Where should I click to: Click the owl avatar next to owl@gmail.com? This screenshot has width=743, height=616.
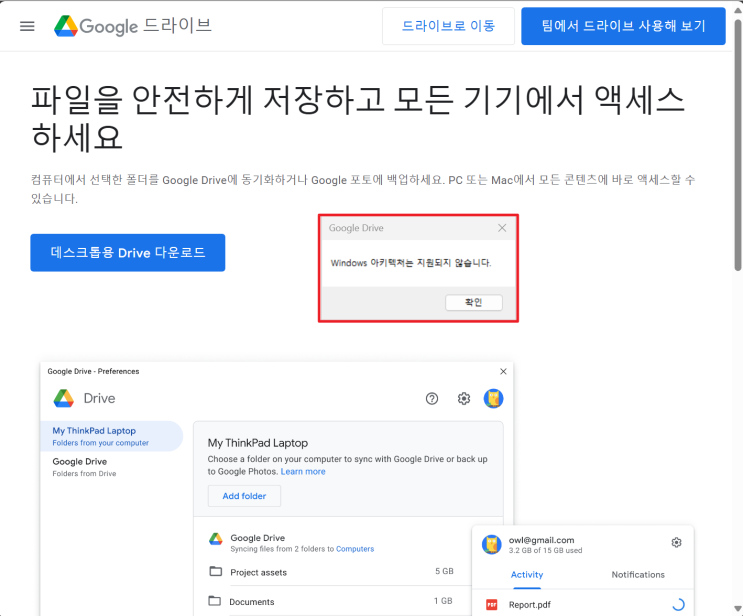click(x=491, y=544)
